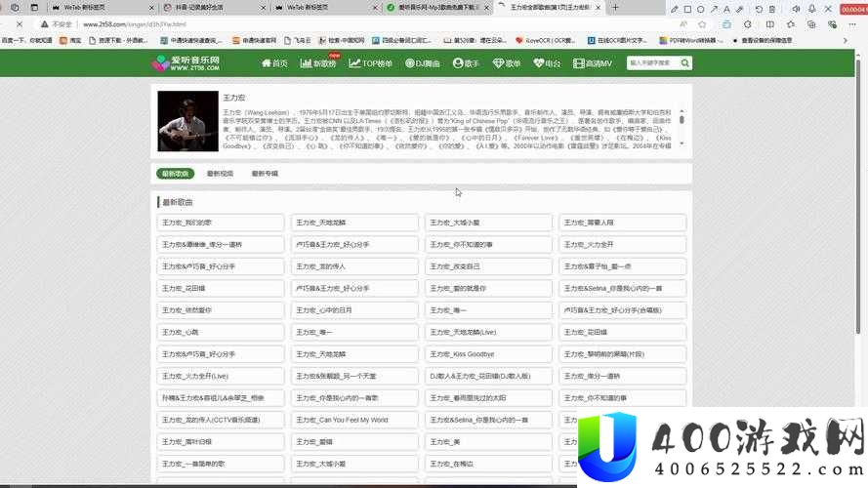Open the iLoveOCR bookmark
The width and height of the screenshot is (868, 488).
pos(545,40)
